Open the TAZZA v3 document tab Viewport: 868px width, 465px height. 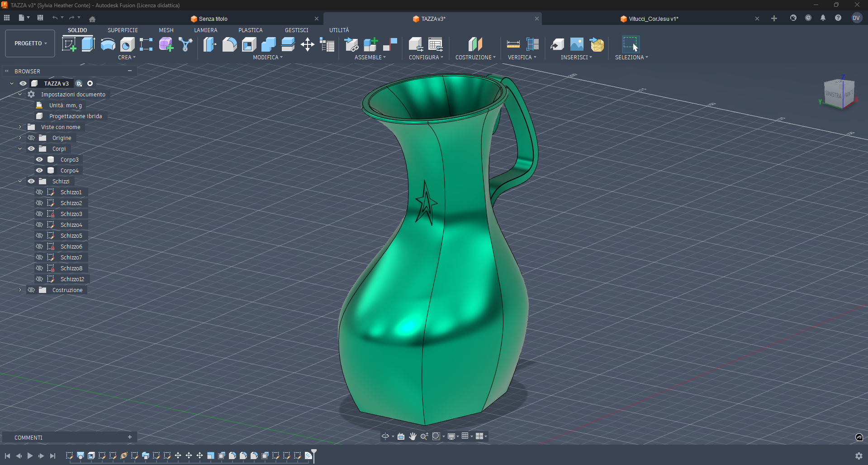point(433,19)
